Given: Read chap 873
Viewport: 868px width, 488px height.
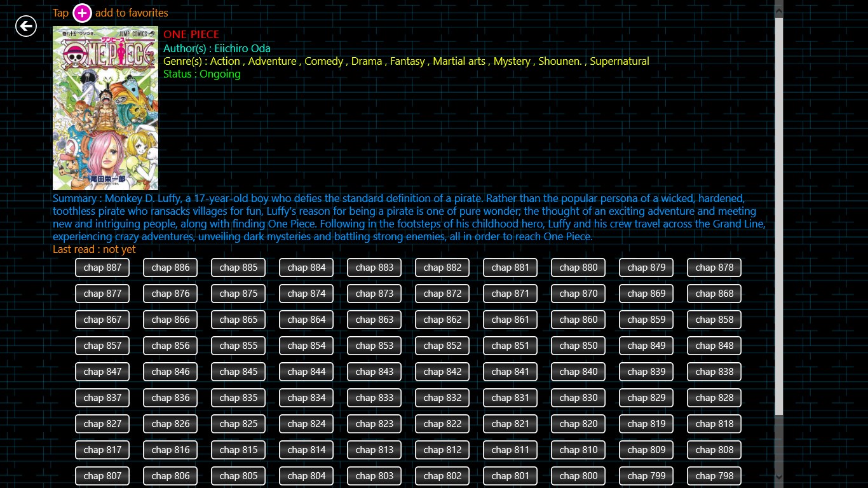Looking at the screenshot, I should click(374, 294).
